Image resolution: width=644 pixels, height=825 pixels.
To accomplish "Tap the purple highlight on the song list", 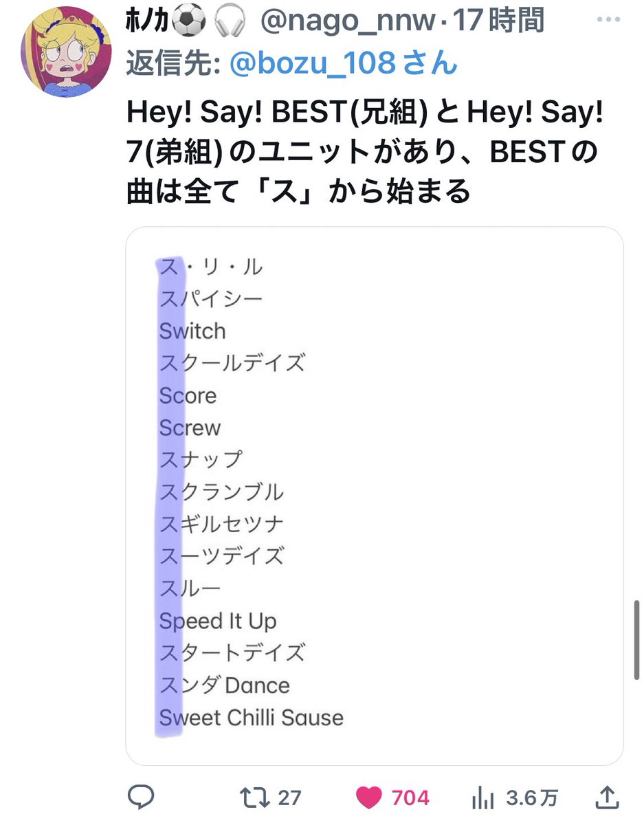I will 171,495.
